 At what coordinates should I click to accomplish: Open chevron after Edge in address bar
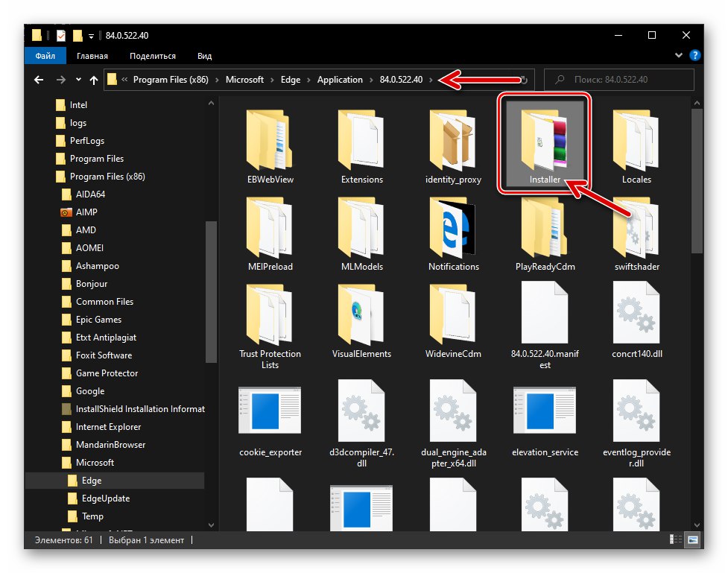pos(308,80)
